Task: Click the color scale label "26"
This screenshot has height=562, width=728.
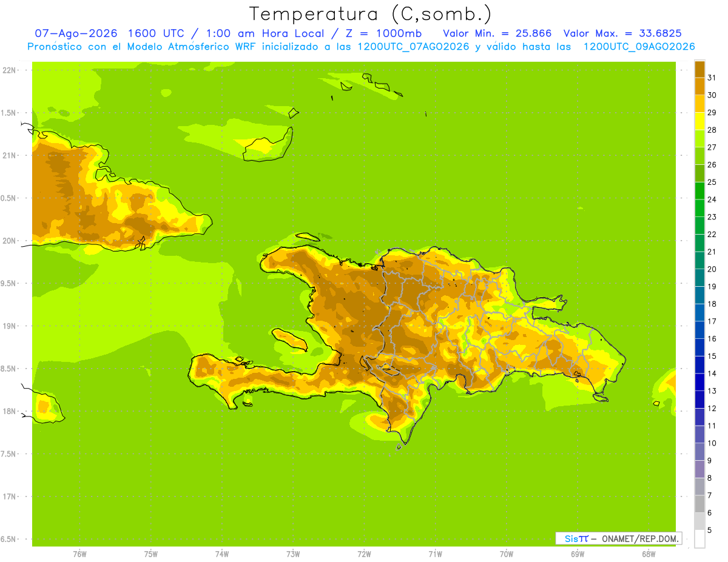Action: tap(712, 164)
